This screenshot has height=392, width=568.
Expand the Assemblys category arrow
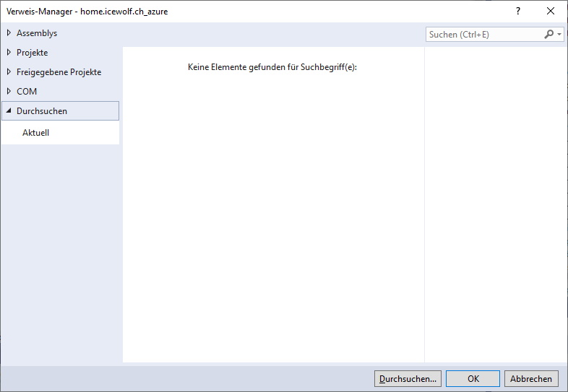[x=9, y=33]
